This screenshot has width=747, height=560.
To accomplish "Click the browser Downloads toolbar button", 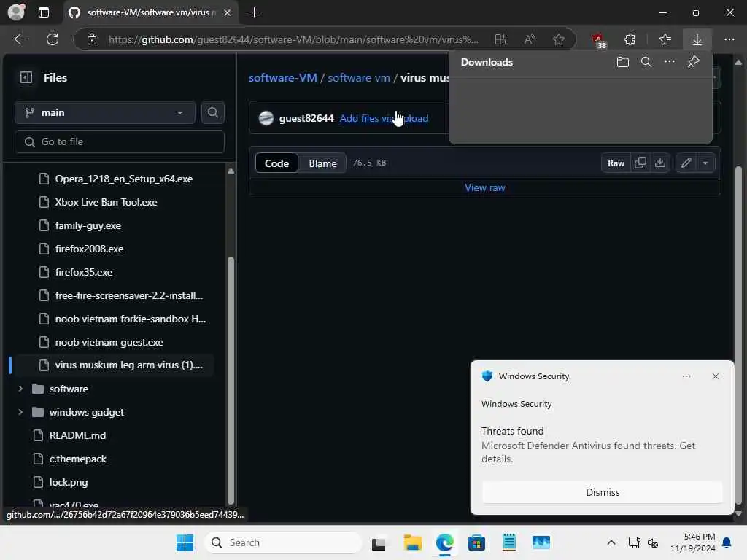I will (x=697, y=39).
